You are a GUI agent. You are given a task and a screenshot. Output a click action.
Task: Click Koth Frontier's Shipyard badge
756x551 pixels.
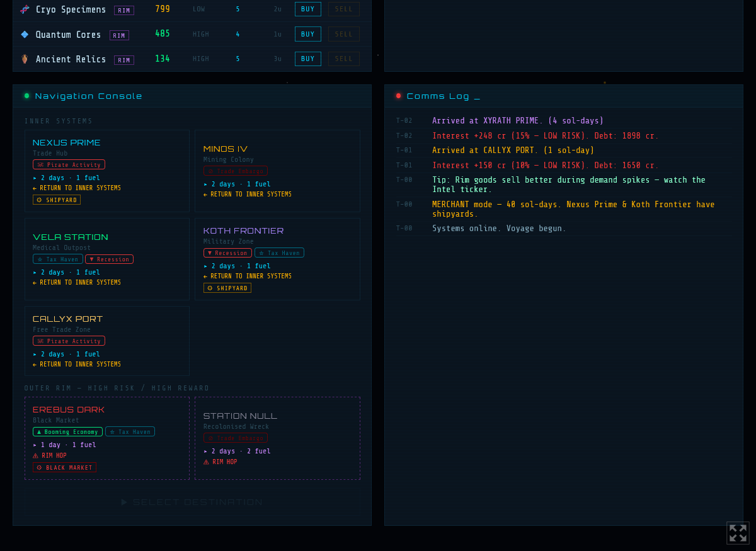click(x=227, y=288)
